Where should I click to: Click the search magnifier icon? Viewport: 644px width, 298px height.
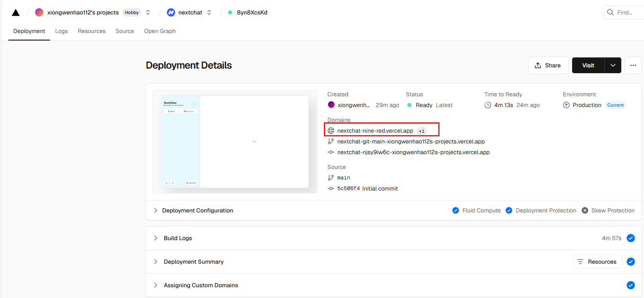pyautogui.click(x=610, y=12)
